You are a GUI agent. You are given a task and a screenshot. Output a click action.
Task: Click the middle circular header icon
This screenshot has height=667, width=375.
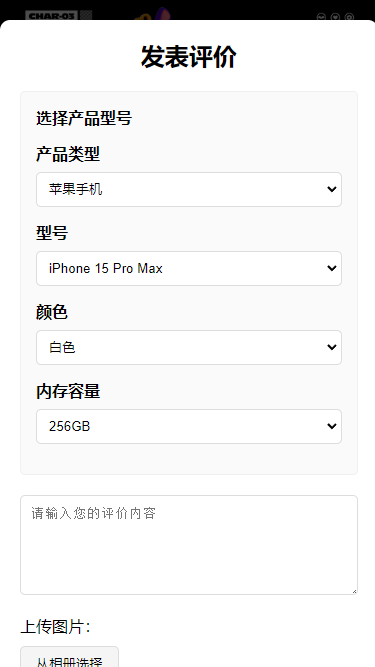tap(335, 17)
